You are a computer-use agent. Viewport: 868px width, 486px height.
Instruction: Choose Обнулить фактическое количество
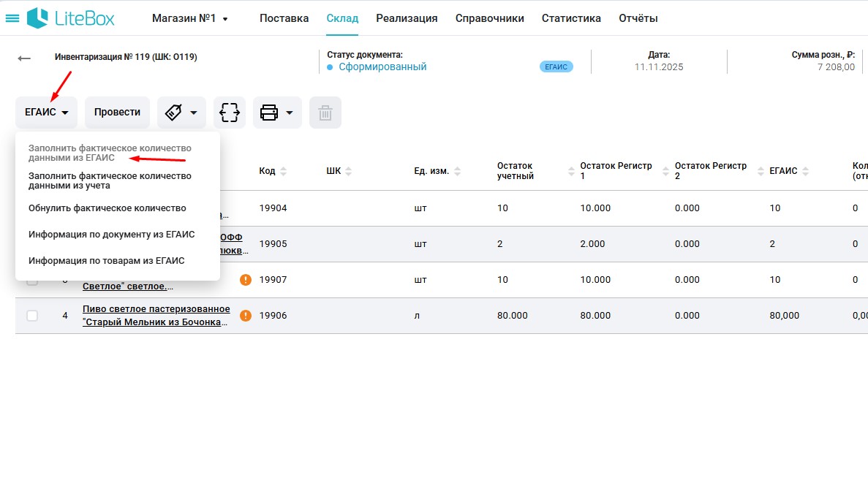coord(107,208)
